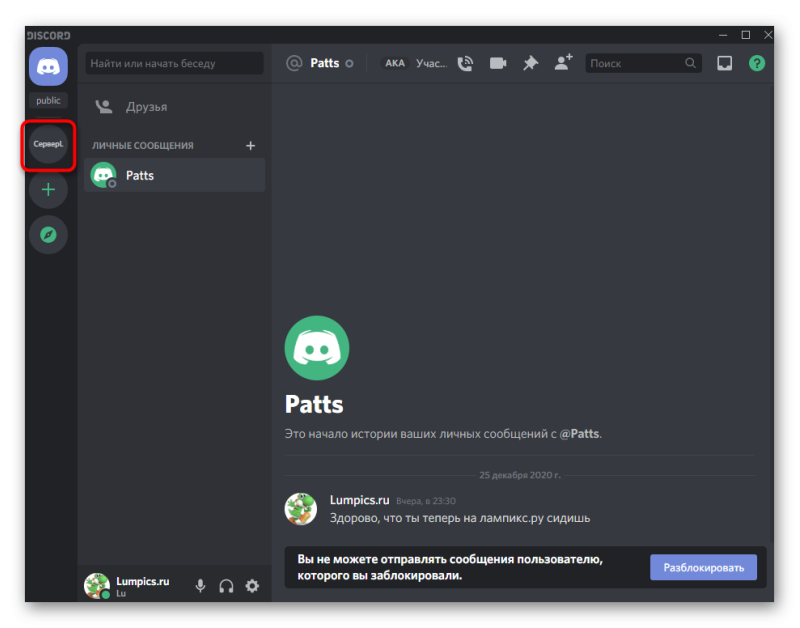The image size is (800, 628).
Task: Explore public servers via compass icon
Action: (x=48, y=235)
